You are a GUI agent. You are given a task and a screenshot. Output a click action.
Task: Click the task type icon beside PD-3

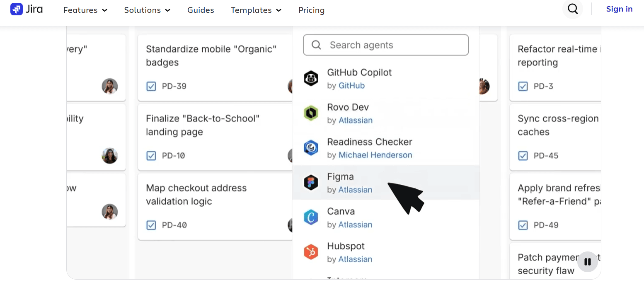tap(523, 86)
